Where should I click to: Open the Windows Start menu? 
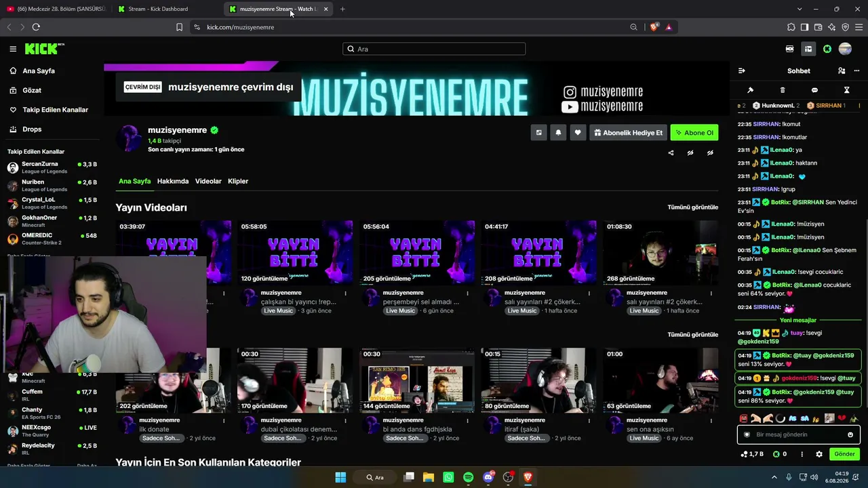point(340,477)
